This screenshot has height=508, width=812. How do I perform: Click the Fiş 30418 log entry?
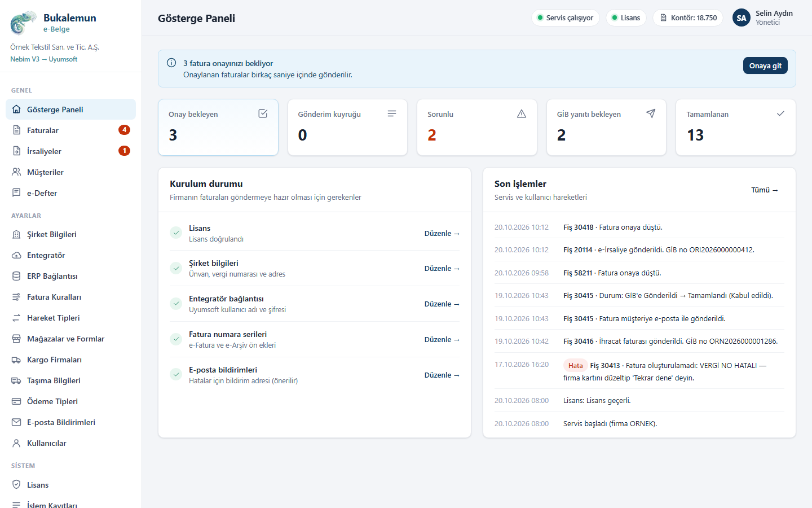pyautogui.click(x=639, y=227)
